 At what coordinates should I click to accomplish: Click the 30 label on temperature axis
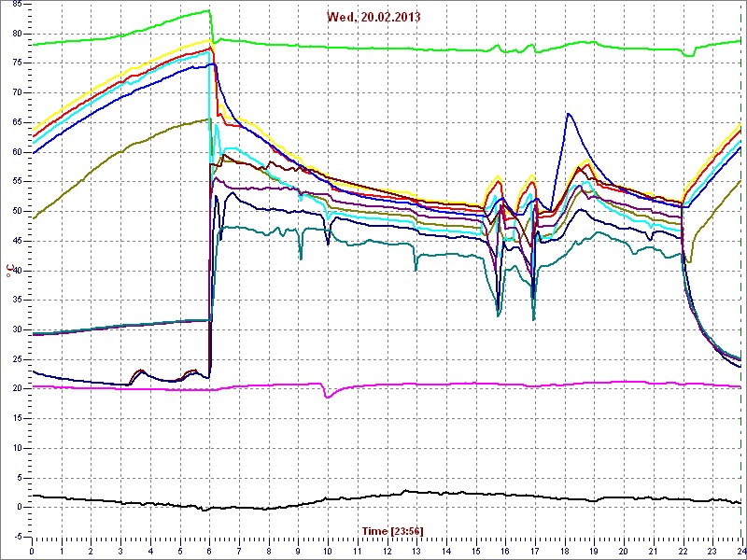(x=17, y=330)
